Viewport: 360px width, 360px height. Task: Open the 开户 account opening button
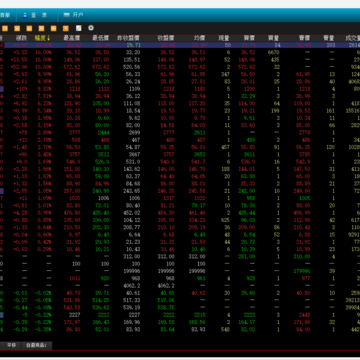(73, 15)
